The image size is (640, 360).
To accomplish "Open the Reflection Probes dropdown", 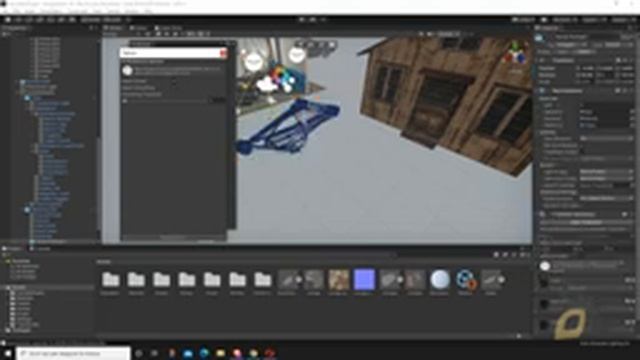I will coord(606,178).
